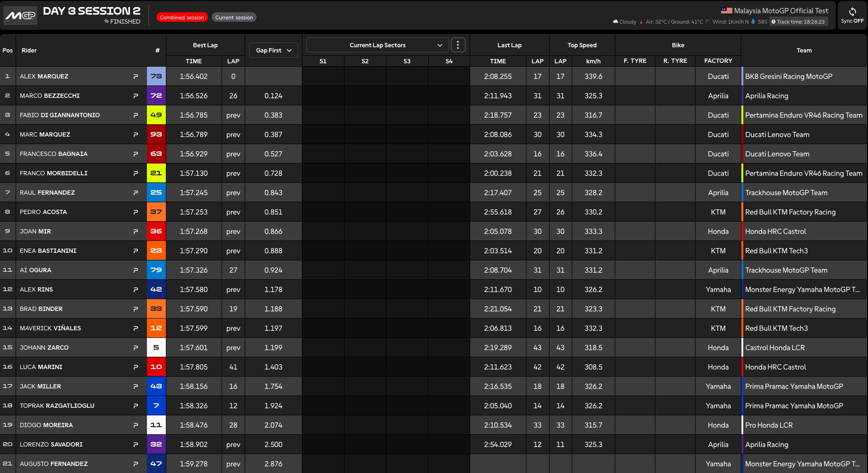The image size is (868, 473).
Task: Expand the Current Lap Sectors dropdown
Action: 377,45
